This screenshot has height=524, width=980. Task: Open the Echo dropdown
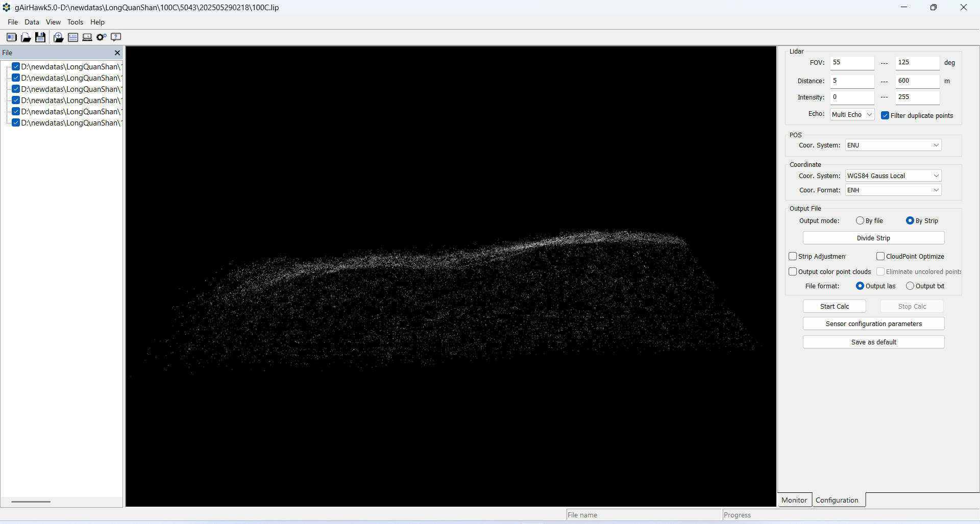point(852,115)
